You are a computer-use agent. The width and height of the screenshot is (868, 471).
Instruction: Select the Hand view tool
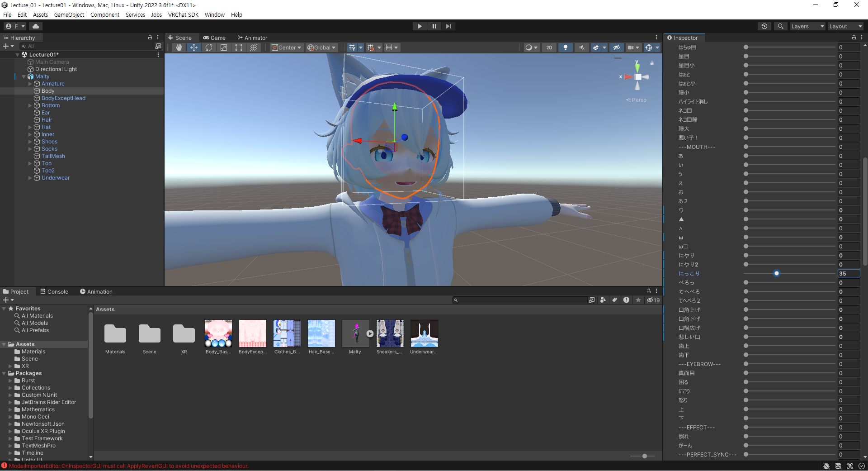[179, 48]
